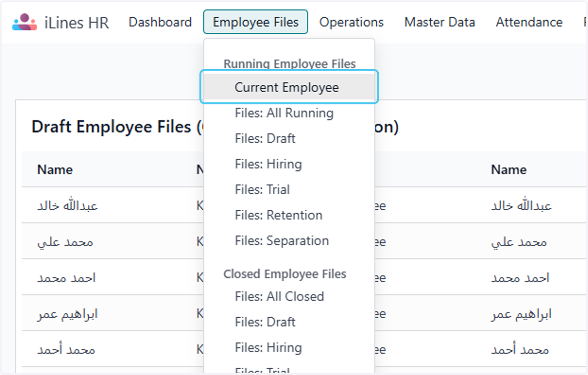
Task: Open محمد أحمد row in right table
Action: coord(520,350)
